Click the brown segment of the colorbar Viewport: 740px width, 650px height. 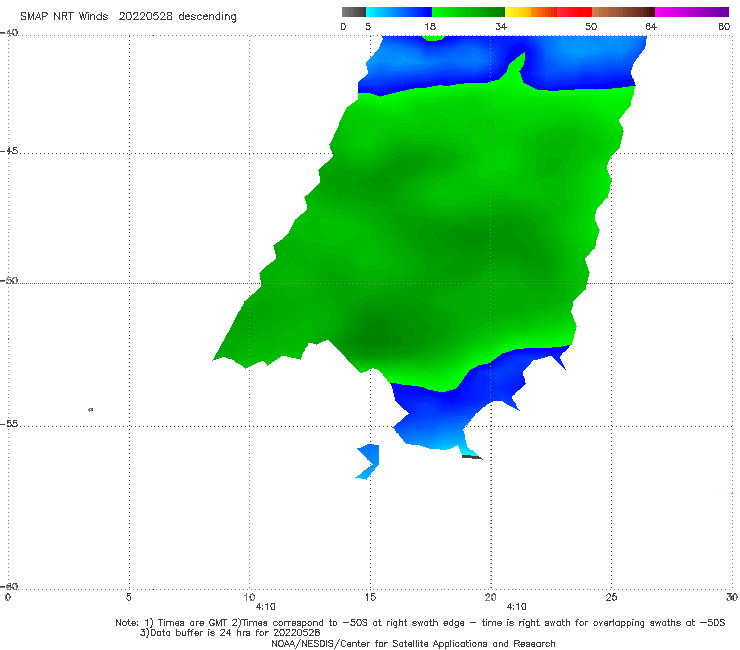point(623,12)
